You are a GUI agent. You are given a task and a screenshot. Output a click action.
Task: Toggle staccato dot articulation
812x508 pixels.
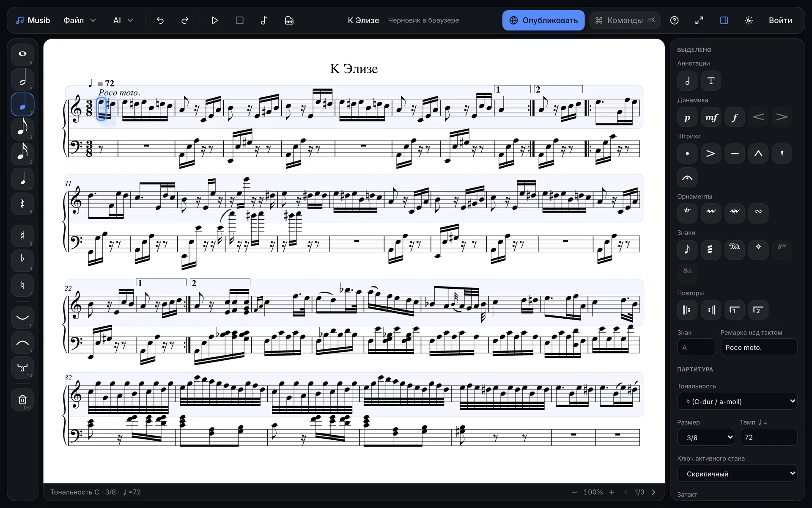[x=687, y=153]
